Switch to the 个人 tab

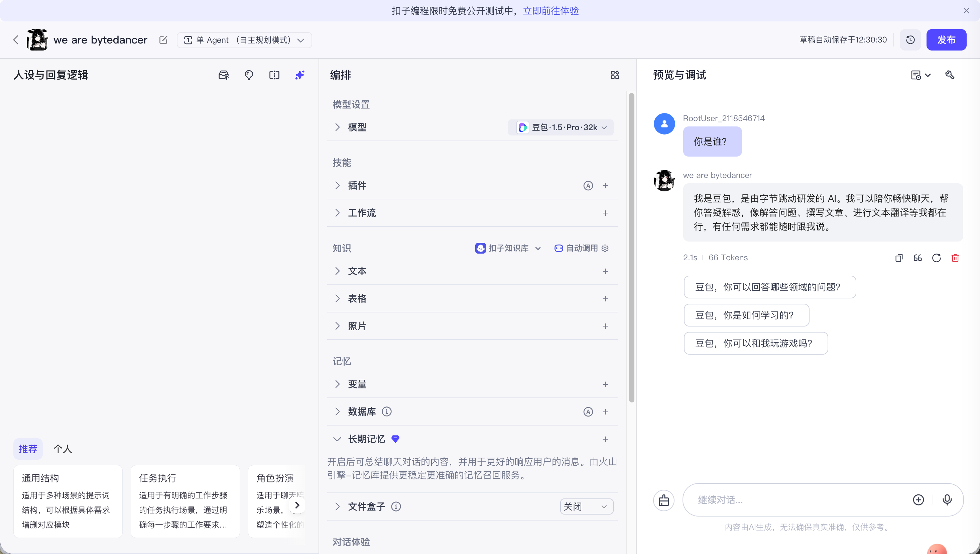click(x=63, y=449)
